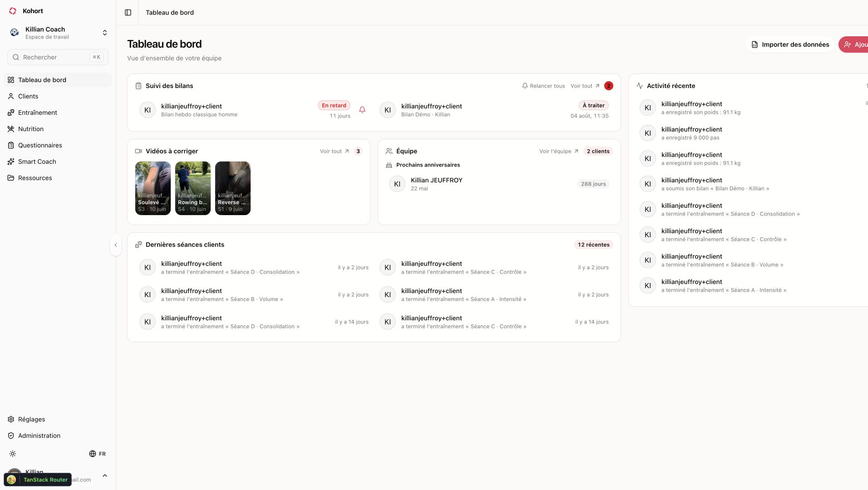The width and height of the screenshot is (868, 490).
Task: Open the Rowing video thumbnail
Action: click(x=193, y=188)
